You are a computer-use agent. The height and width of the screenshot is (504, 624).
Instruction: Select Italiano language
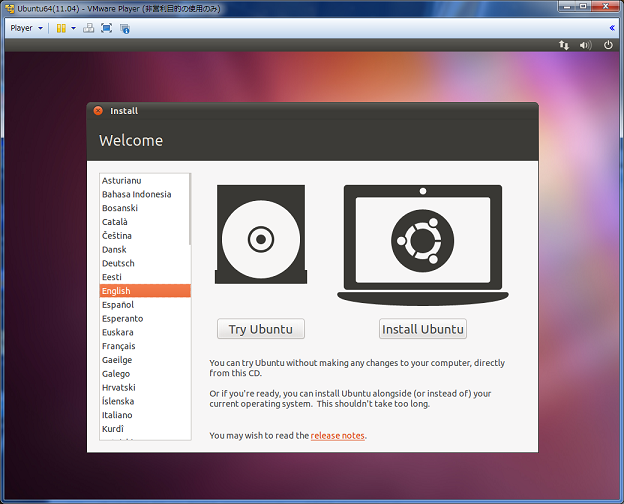coord(145,415)
